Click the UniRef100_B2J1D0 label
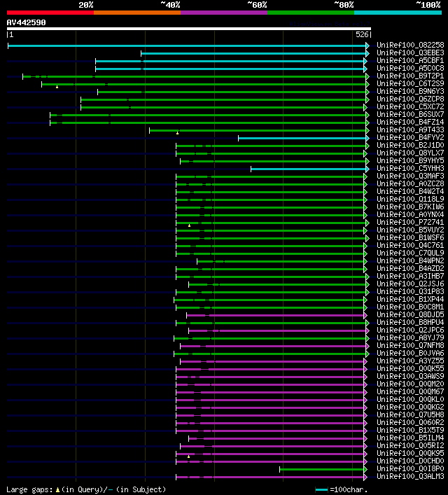The width and height of the screenshot is (448, 495). [410, 145]
